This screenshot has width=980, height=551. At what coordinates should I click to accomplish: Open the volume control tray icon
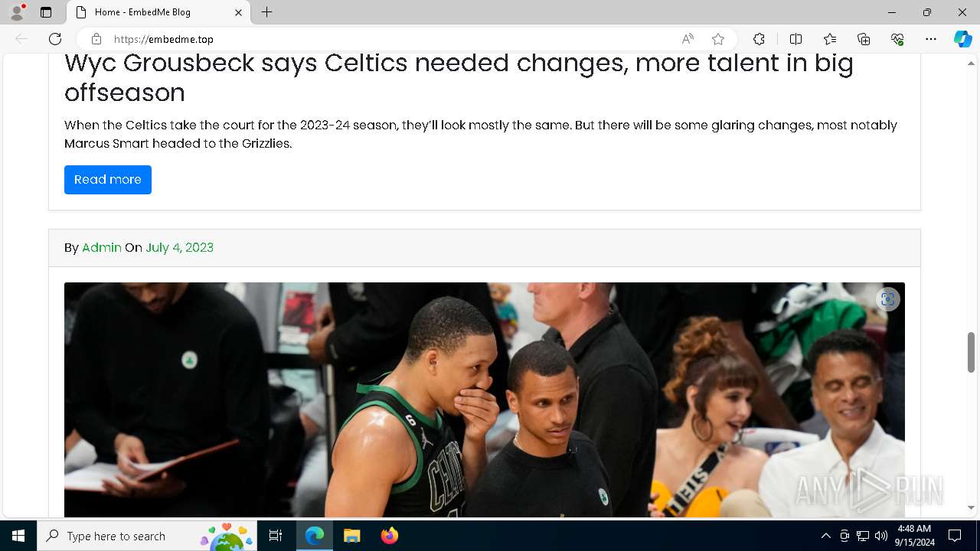tap(881, 536)
